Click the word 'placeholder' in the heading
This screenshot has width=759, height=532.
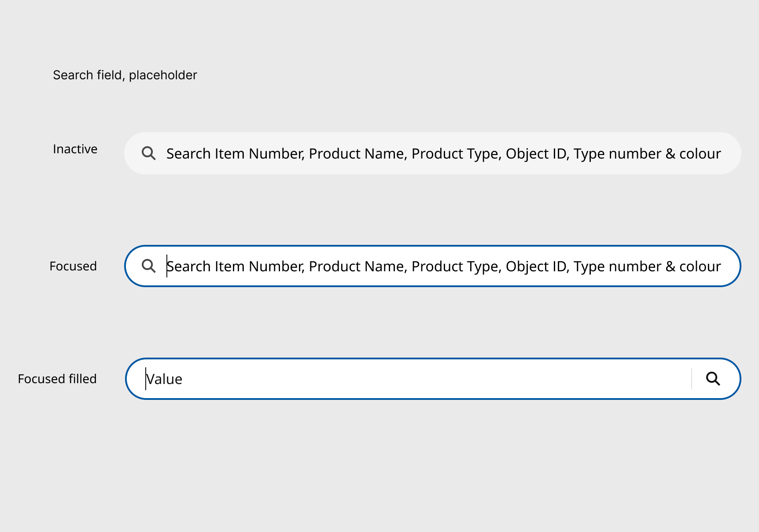[163, 75]
